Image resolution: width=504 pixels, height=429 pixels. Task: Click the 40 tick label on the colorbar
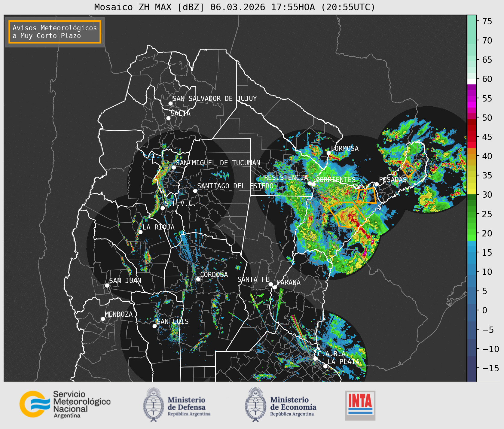coord(487,156)
